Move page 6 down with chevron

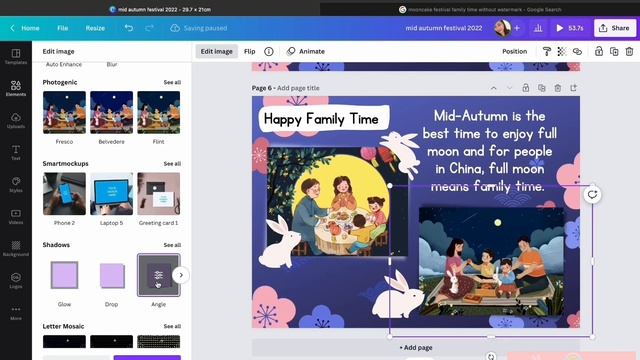pyautogui.click(x=509, y=88)
